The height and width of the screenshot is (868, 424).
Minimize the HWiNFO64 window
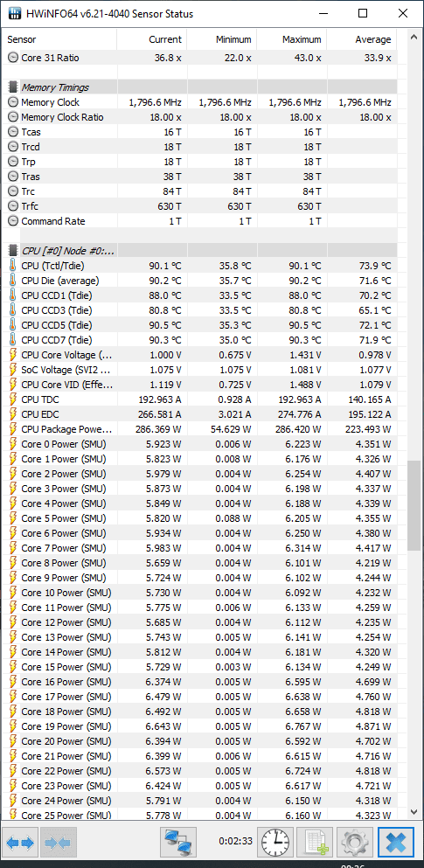tap(322, 13)
